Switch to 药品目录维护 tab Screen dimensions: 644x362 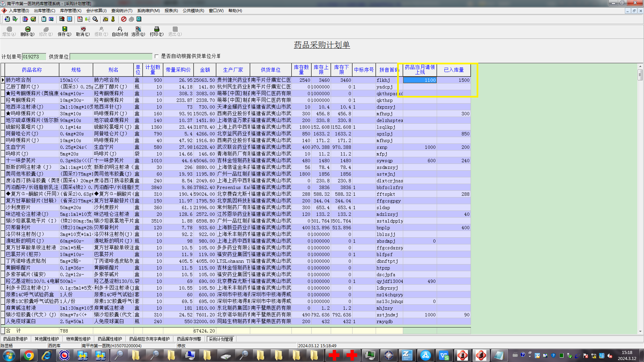15,339
